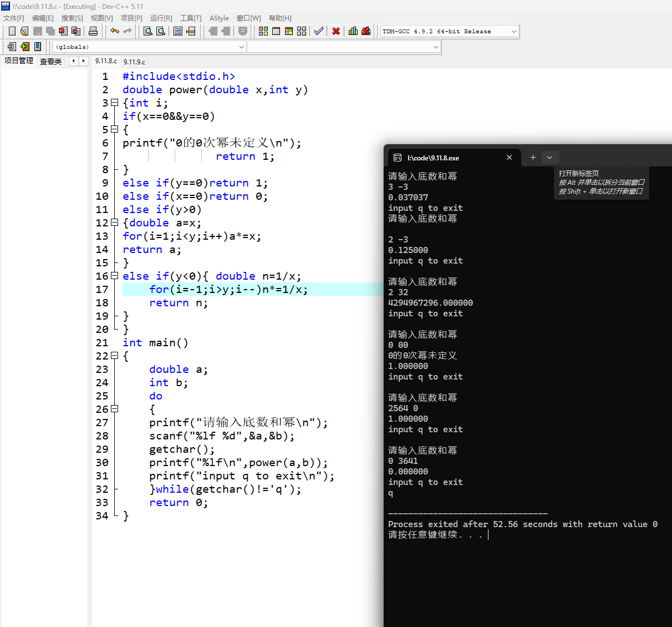
Task: Switch to the 查看类 sidebar tab
Action: [x=50, y=62]
